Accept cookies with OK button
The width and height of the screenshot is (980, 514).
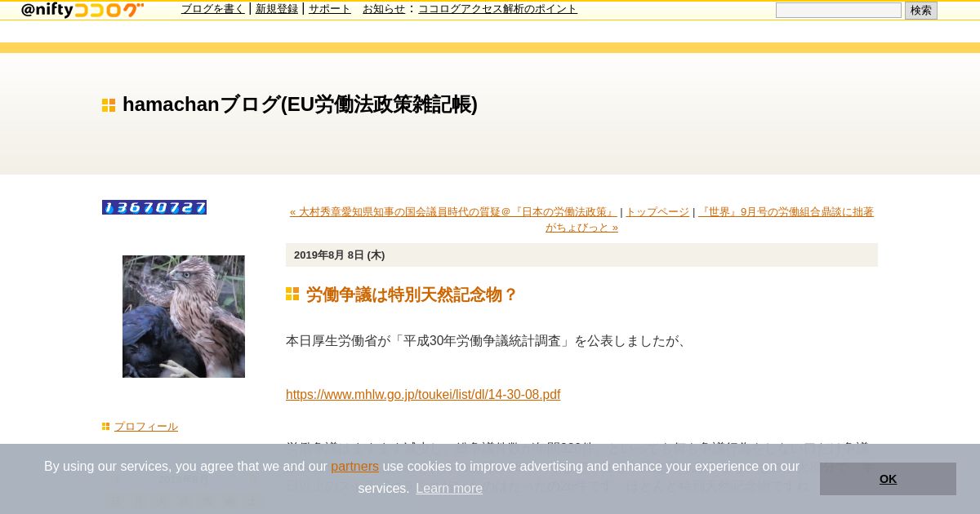click(888, 479)
